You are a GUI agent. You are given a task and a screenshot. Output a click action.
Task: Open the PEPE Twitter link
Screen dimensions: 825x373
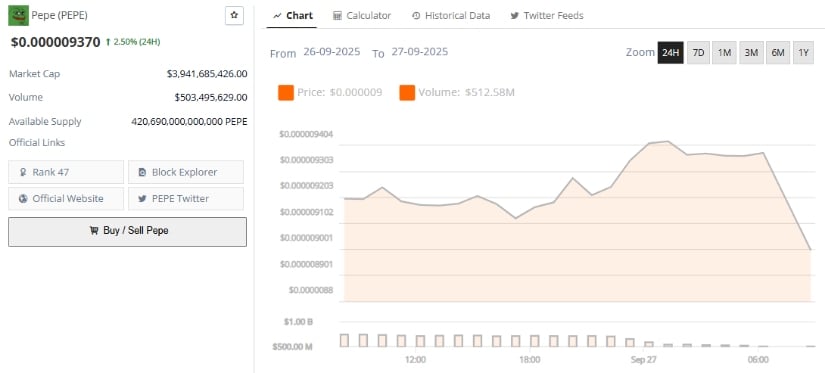pos(186,199)
